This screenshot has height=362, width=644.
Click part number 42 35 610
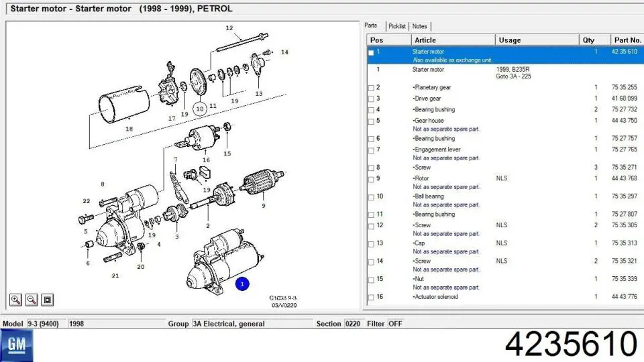tap(625, 52)
